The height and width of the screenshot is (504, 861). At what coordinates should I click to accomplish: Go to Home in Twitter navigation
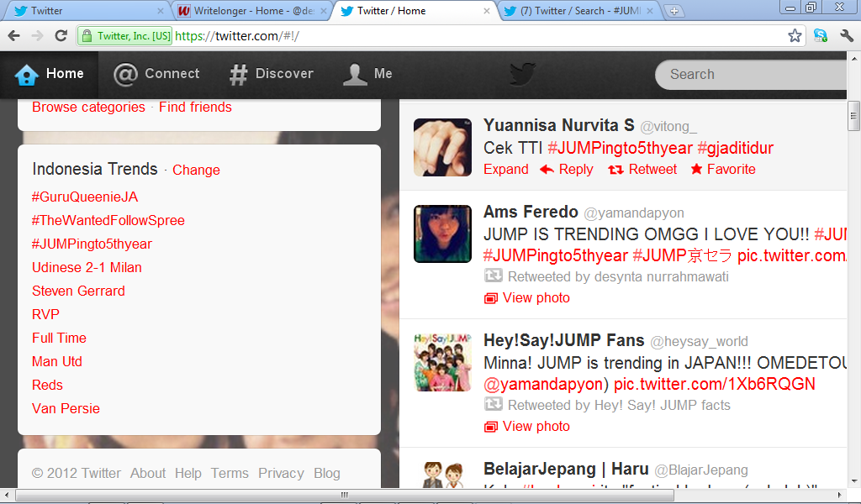point(50,74)
